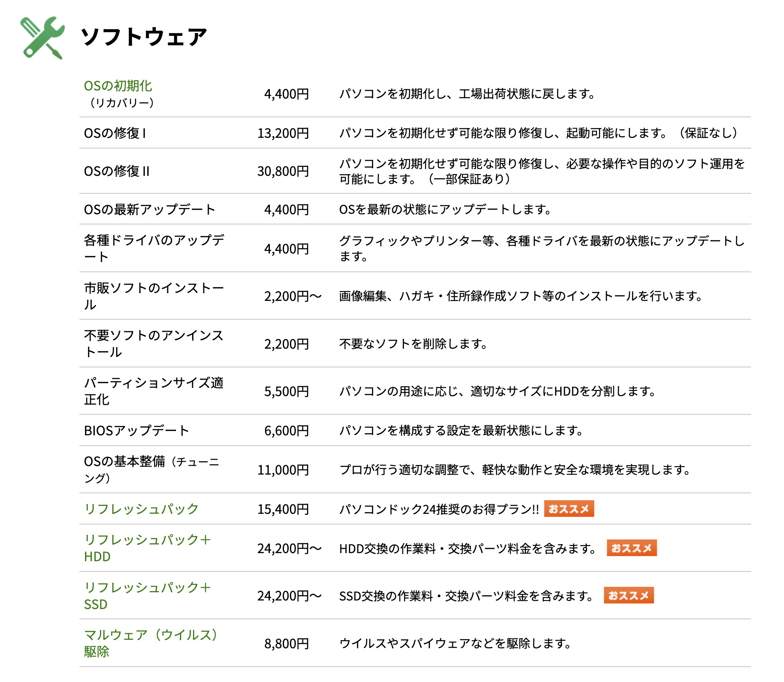Click the おススメ badge on the SSD交換 row
784x682 pixels.
click(x=629, y=595)
